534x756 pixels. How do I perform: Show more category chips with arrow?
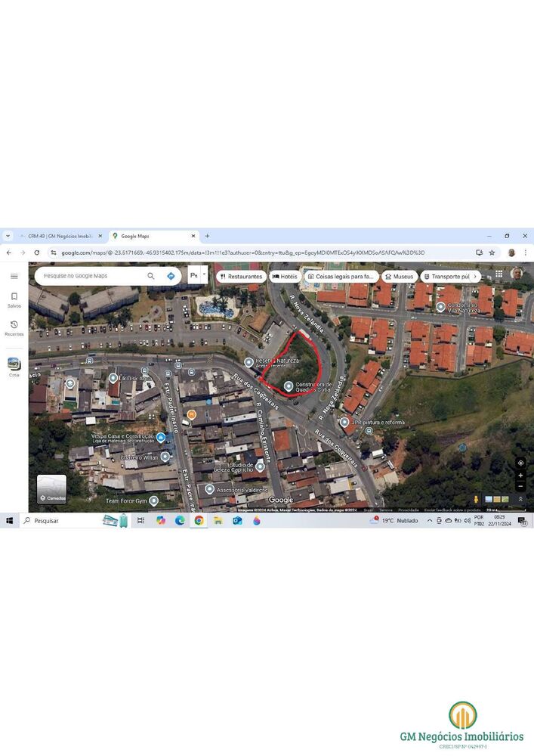click(475, 276)
